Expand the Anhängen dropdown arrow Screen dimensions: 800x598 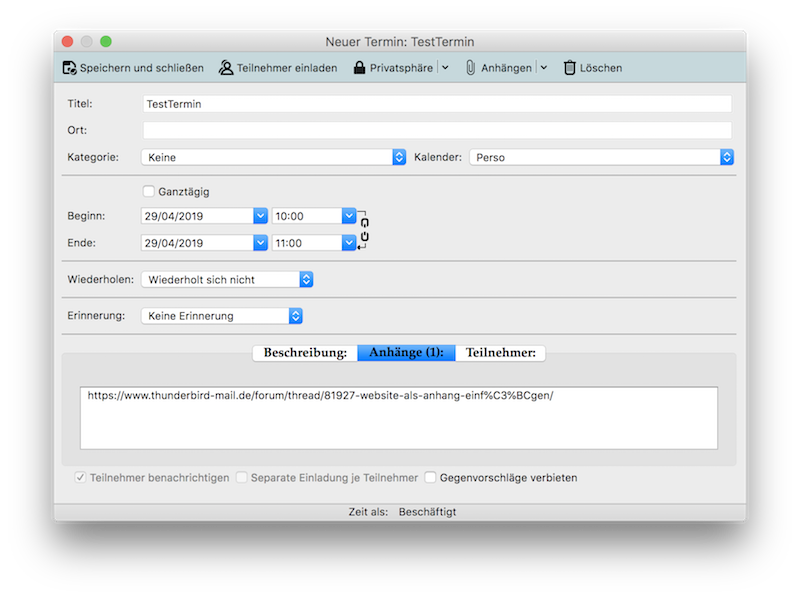(544, 68)
